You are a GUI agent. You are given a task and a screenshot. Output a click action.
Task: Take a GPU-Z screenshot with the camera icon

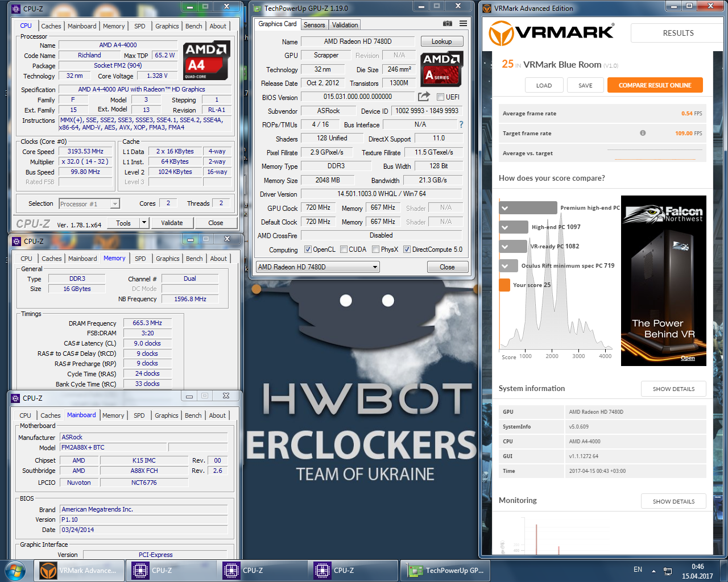click(x=448, y=23)
